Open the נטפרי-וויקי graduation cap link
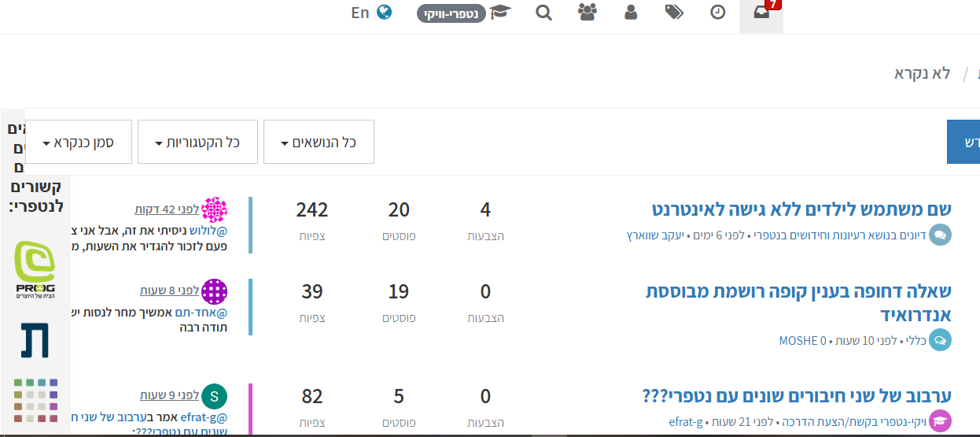Viewport: 980px width, 437px height. pos(464,13)
